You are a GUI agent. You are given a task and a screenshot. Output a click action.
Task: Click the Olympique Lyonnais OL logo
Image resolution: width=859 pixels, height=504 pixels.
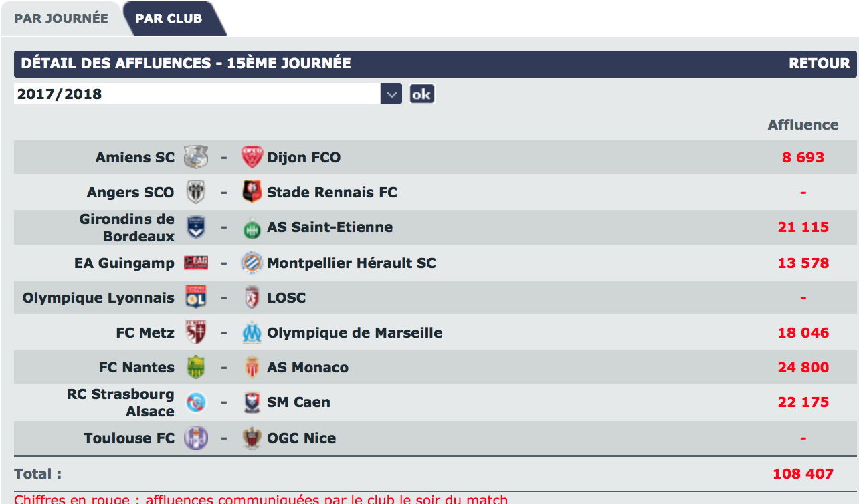[x=196, y=297]
